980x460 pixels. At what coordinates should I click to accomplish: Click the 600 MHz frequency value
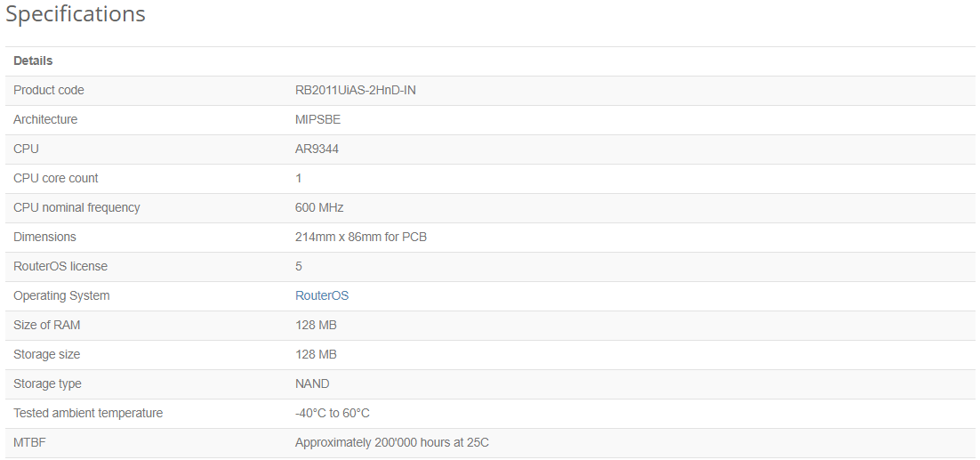(x=319, y=207)
